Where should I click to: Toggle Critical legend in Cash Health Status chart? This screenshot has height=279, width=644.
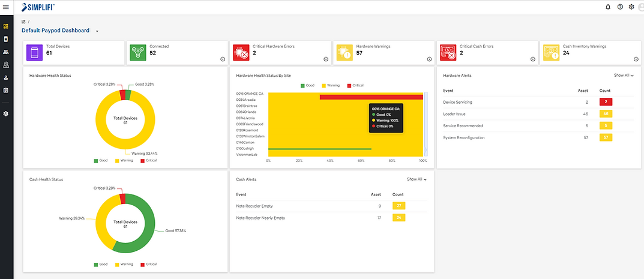click(x=148, y=264)
